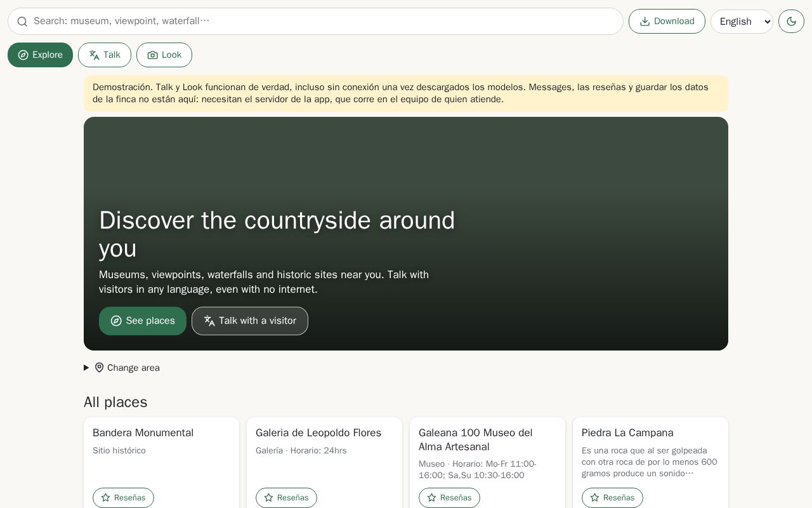Click Galeana museum opening hours text
The width and height of the screenshot is (812, 508).
[478, 470]
